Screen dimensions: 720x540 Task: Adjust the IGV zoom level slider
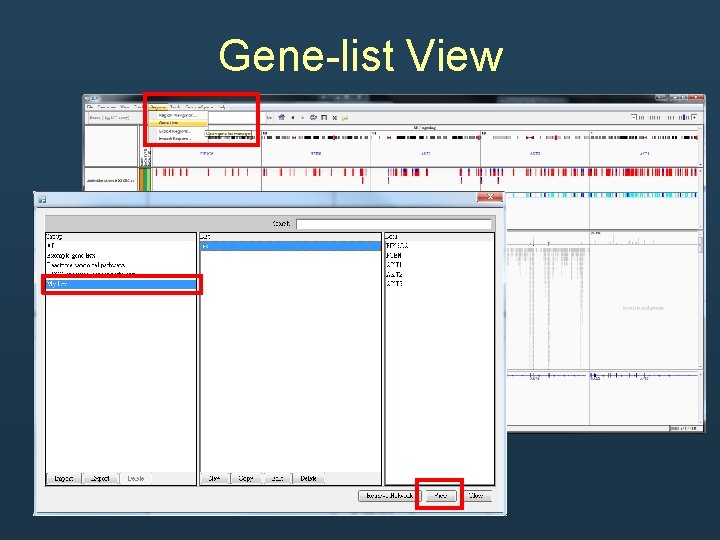tap(664, 118)
